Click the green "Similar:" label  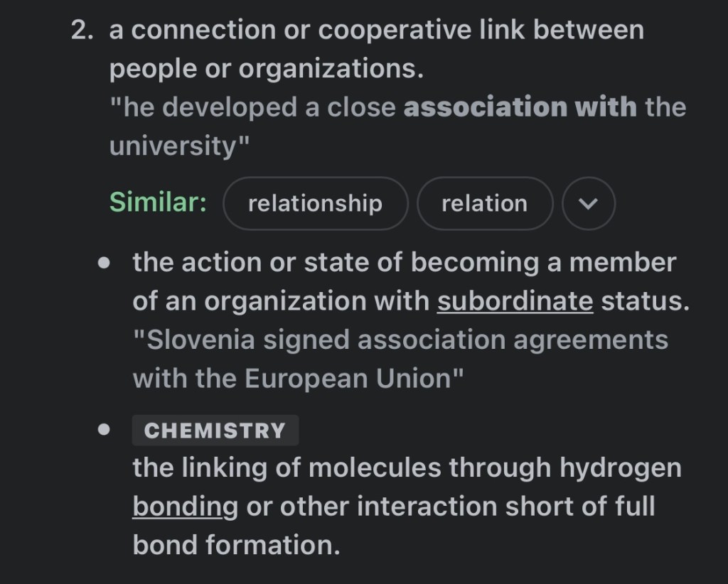click(158, 203)
